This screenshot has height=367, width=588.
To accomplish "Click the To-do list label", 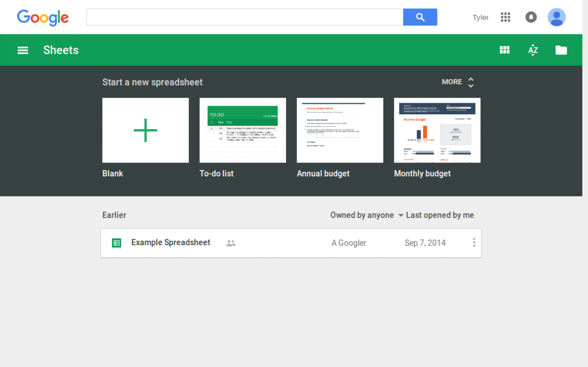I will click(216, 174).
